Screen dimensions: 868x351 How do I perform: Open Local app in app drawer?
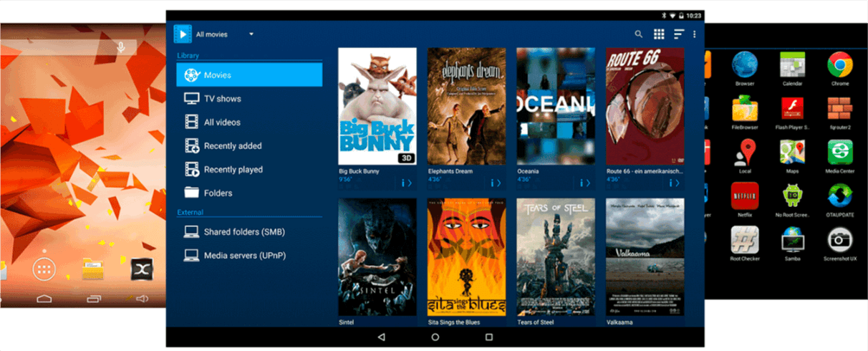click(x=745, y=157)
